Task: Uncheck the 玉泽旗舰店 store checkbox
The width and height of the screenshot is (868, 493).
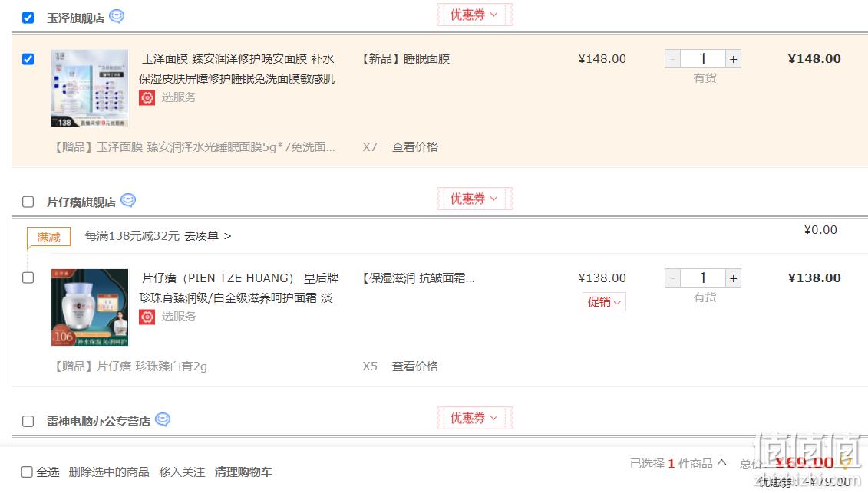Action: (x=28, y=18)
